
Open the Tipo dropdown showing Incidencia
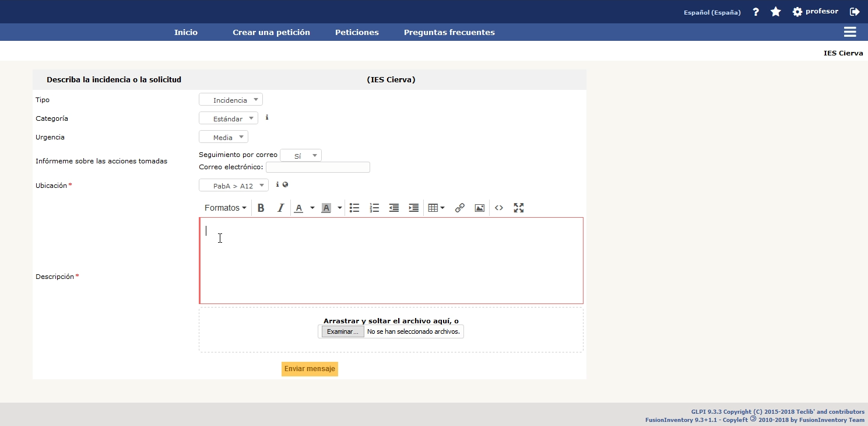click(x=231, y=100)
